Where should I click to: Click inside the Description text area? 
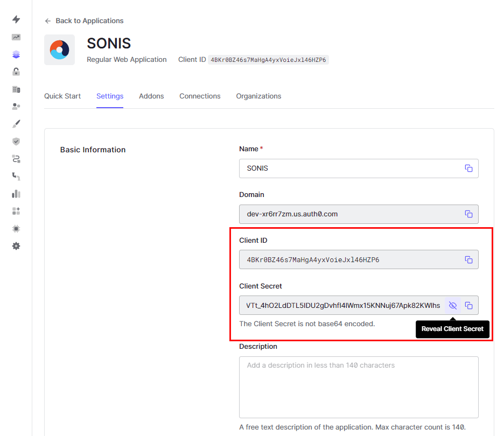click(358, 386)
